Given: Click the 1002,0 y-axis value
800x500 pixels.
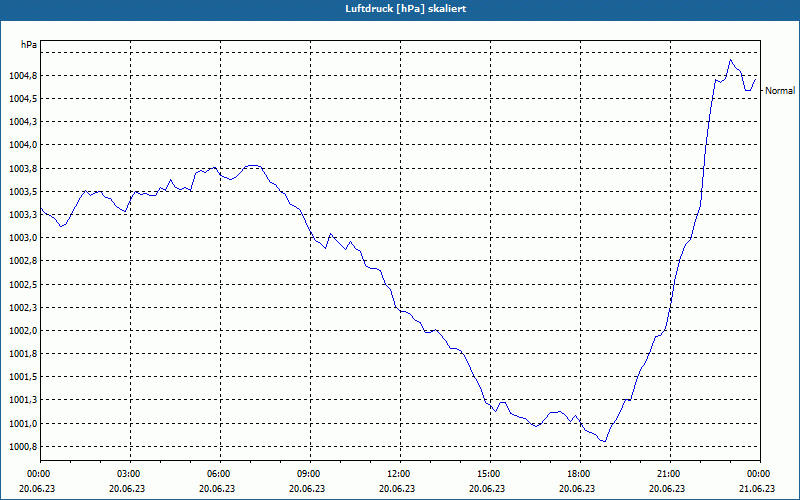Looking at the screenshot, I should (x=23, y=331).
